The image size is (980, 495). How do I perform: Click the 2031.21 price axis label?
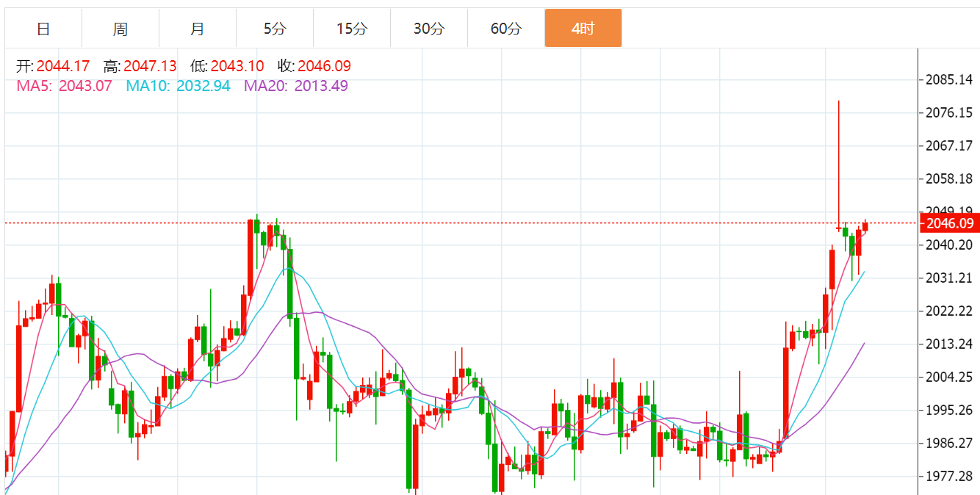949,278
